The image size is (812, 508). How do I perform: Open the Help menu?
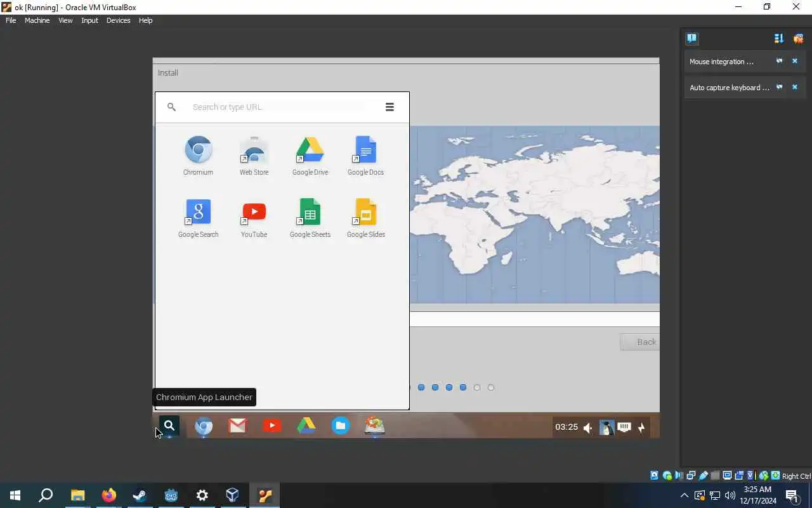click(x=145, y=20)
